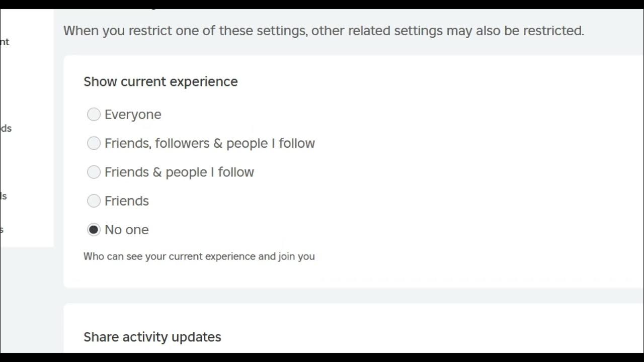Choose "Friends, followers & people I follow" radio button
The image size is (644, 362).
click(x=94, y=143)
